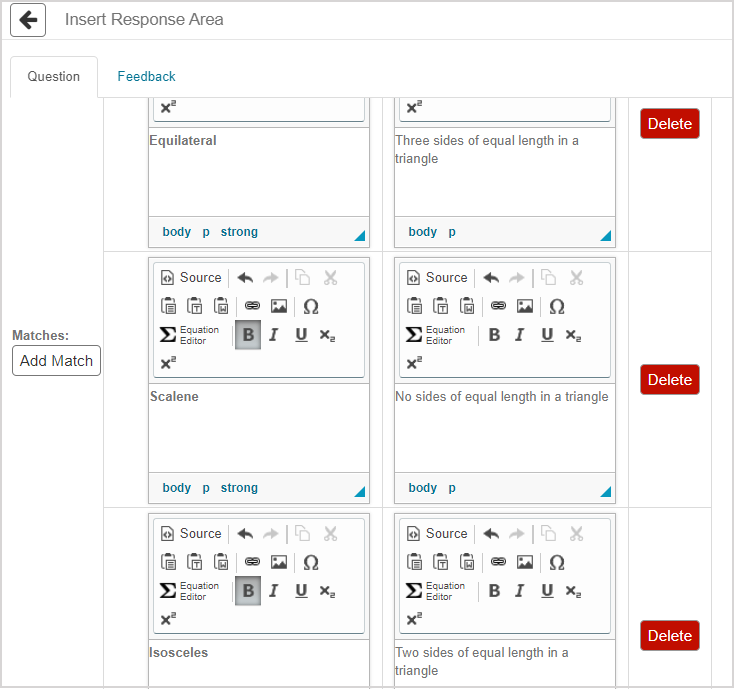Delete the Isosceles match row
734x689 pixels.
pos(669,636)
